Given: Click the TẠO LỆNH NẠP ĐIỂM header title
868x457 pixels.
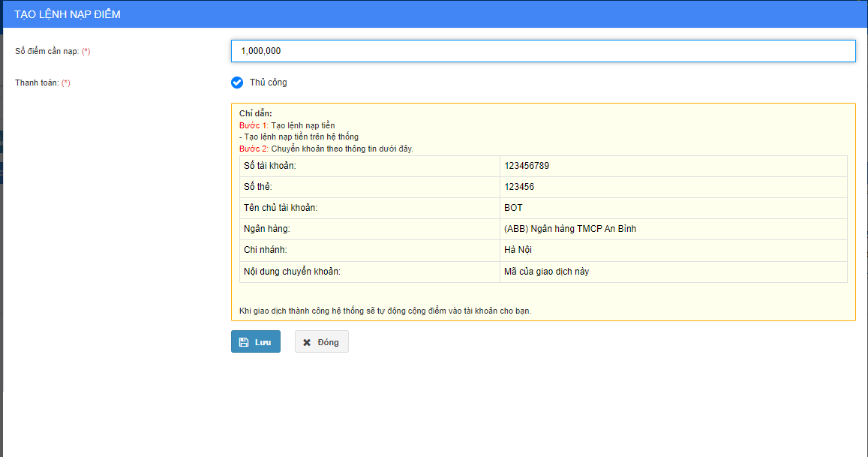Looking at the screenshot, I should [68, 14].
